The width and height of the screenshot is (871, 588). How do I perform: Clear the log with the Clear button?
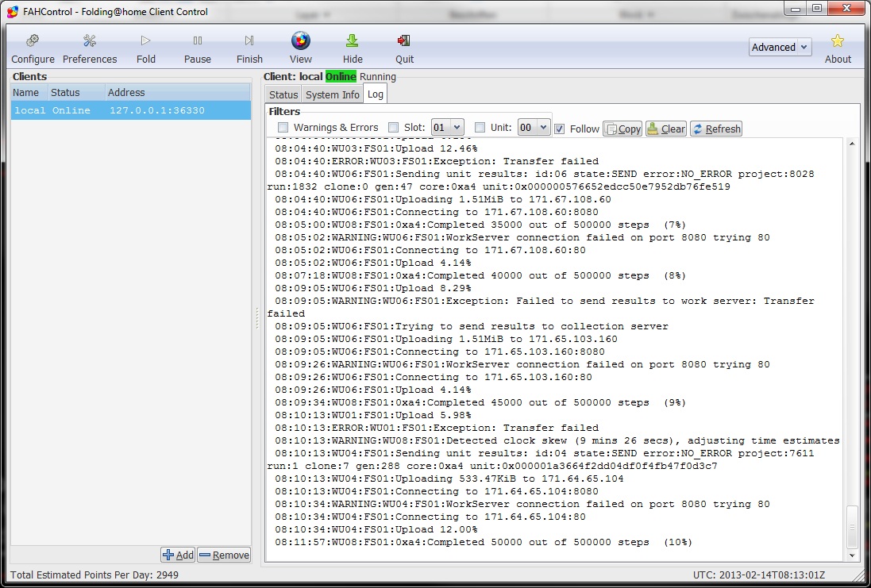coord(666,129)
